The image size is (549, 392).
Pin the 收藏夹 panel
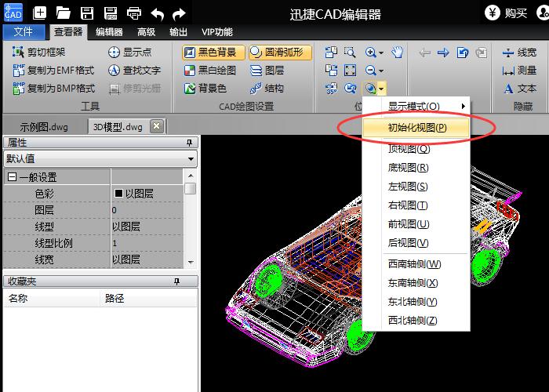[176, 281]
